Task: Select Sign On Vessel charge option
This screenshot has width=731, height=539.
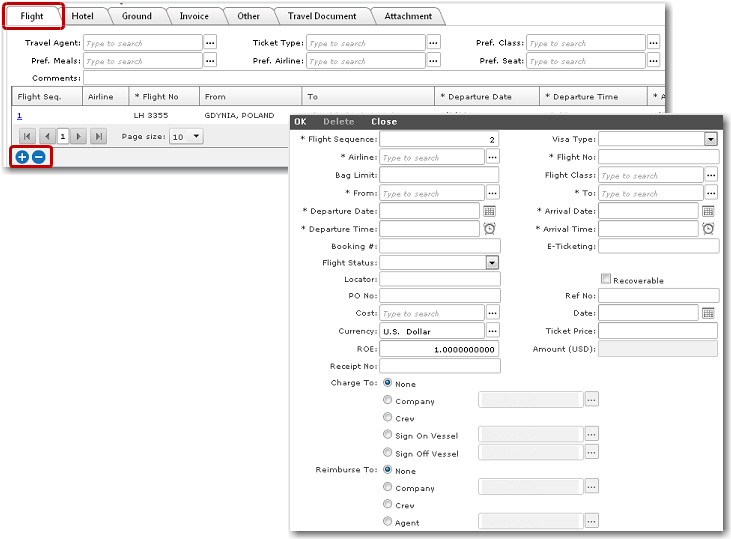Action: click(388, 435)
